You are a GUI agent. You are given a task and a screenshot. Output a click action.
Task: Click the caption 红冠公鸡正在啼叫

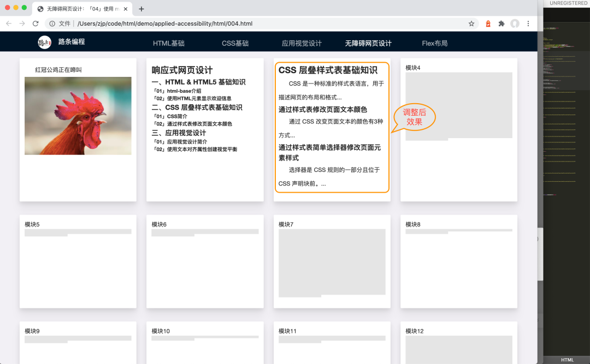coord(58,69)
